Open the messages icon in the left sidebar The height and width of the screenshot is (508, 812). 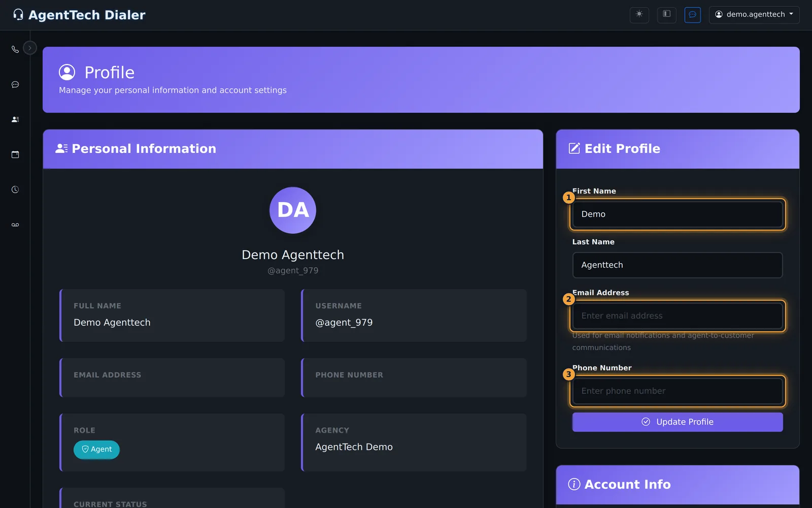pyautogui.click(x=15, y=84)
